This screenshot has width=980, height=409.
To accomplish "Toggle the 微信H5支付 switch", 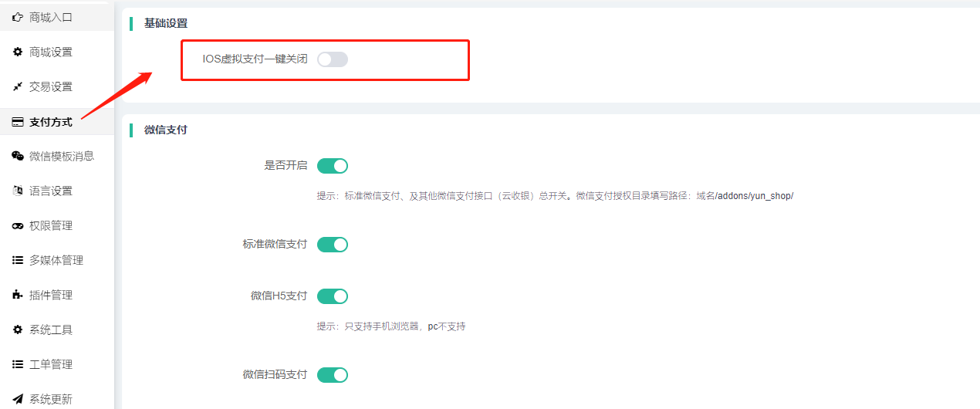I will coord(333,296).
